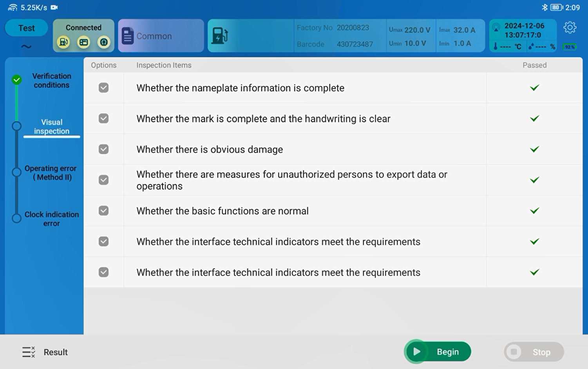Click the meter device icon under Connected
The image size is (588, 369).
[x=83, y=42]
